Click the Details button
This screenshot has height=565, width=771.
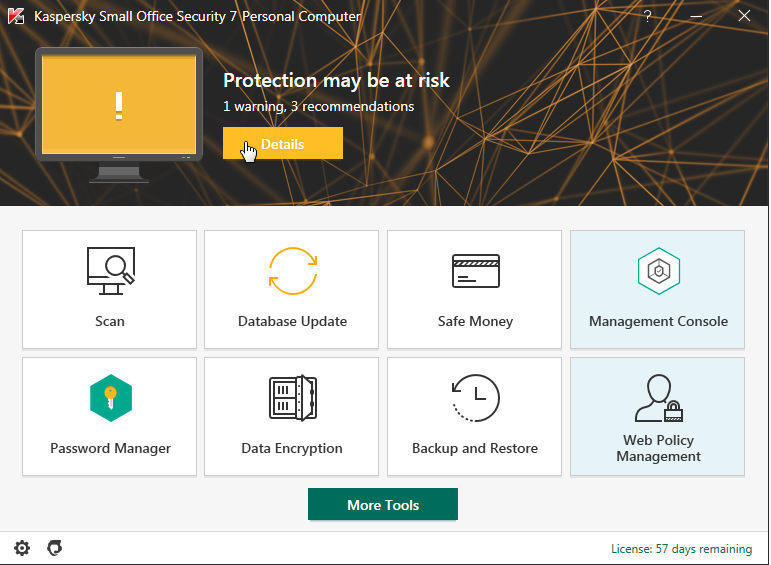(283, 143)
